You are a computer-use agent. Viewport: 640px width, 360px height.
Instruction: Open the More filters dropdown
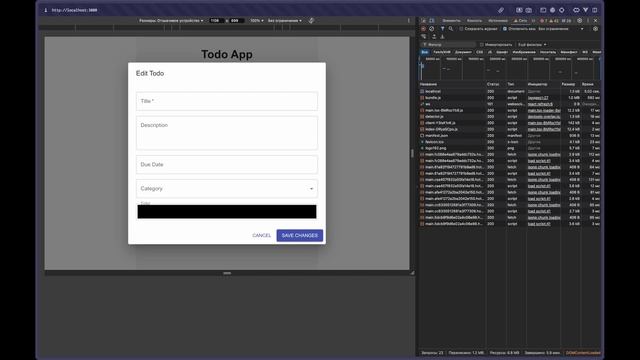pos(532,44)
